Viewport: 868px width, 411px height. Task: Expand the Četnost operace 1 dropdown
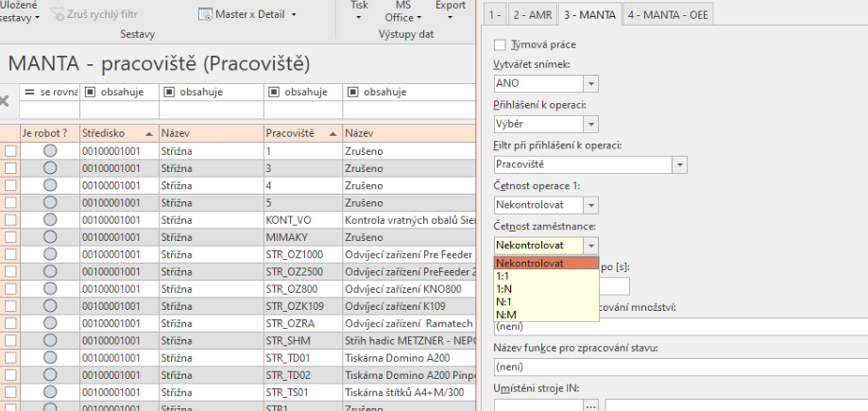click(590, 205)
